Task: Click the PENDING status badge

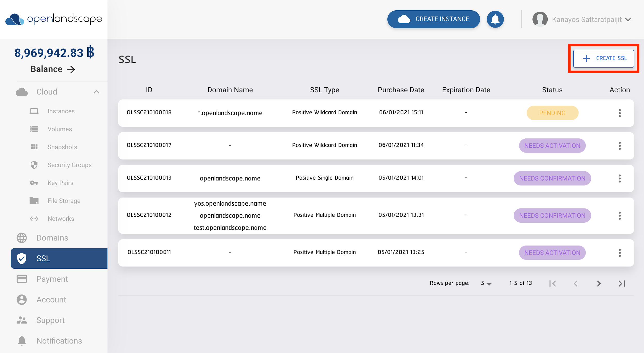Action: coord(552,113)
